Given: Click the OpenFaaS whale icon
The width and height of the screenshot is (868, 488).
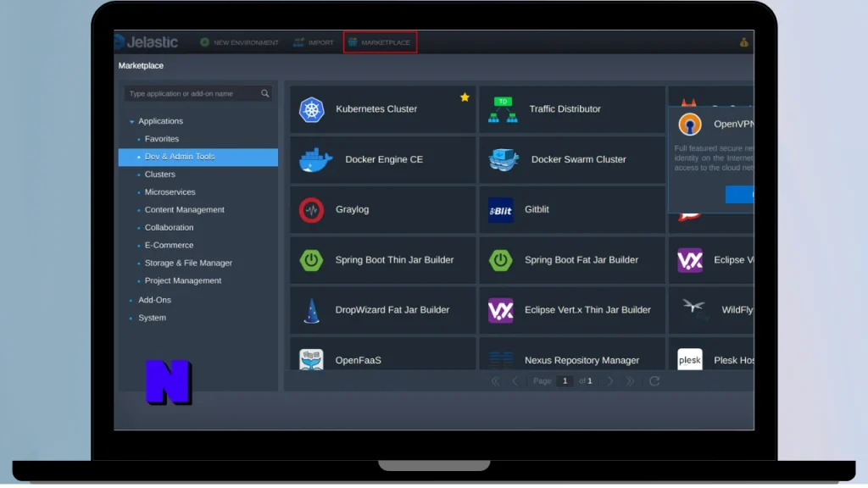Looking at the screenshot, I should coord(311,359).
